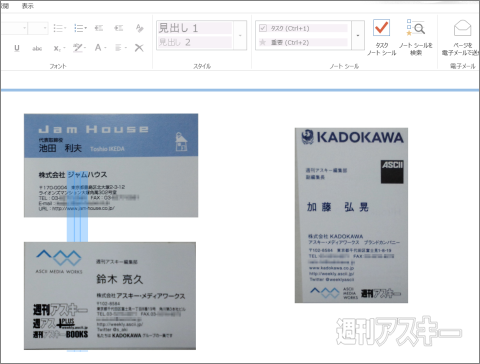Open the highlight color dropdown arrow
The image size is (480, 364).
(x=85, y=48)
